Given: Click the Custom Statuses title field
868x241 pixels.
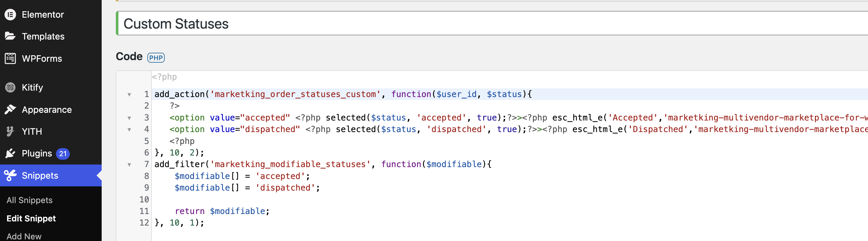Looking at the screenshot, I should point(492,23).
